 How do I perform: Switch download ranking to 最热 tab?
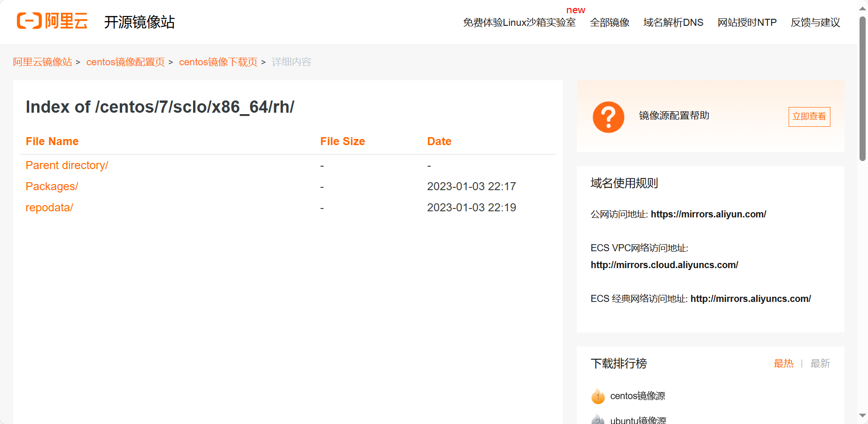pos(783,363)
